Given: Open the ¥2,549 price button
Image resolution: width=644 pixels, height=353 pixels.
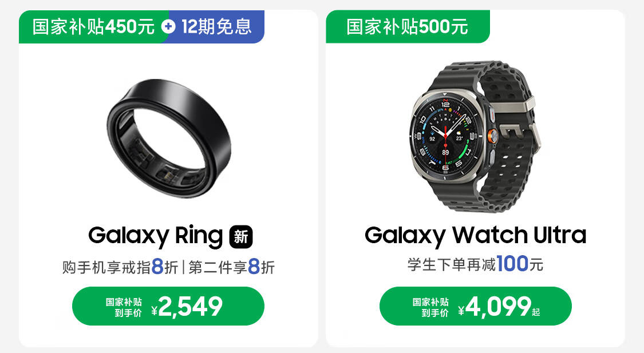Looking at the screenshot, I should tap(168, 306).
